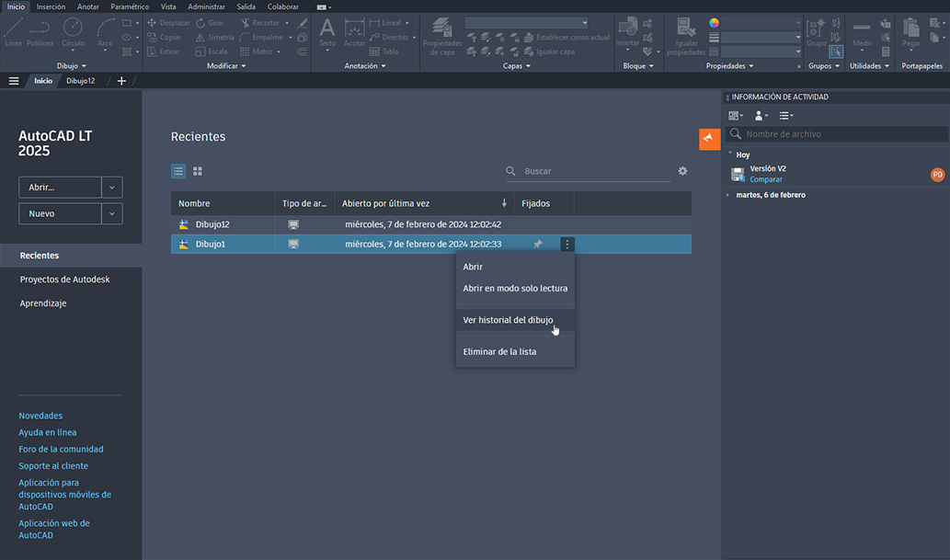
Task: Switch recents to list view
Action: (178, 172)
